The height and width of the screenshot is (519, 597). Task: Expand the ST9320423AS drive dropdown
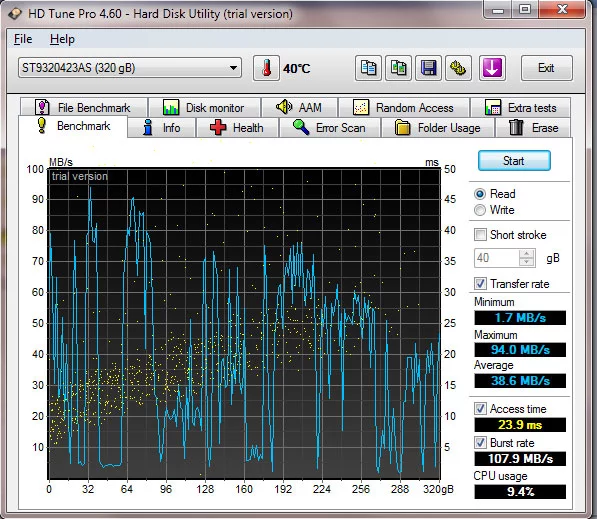tap(130, 68)
